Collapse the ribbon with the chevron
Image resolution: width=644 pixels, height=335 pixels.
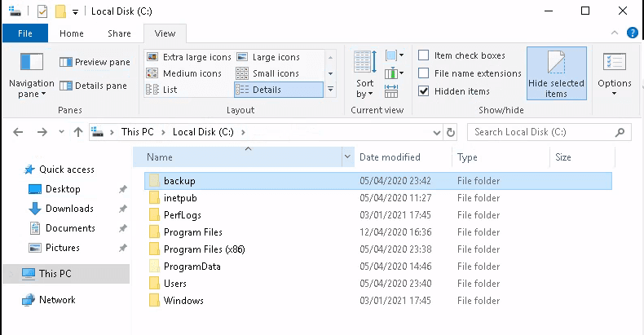(x=615, y=33)
